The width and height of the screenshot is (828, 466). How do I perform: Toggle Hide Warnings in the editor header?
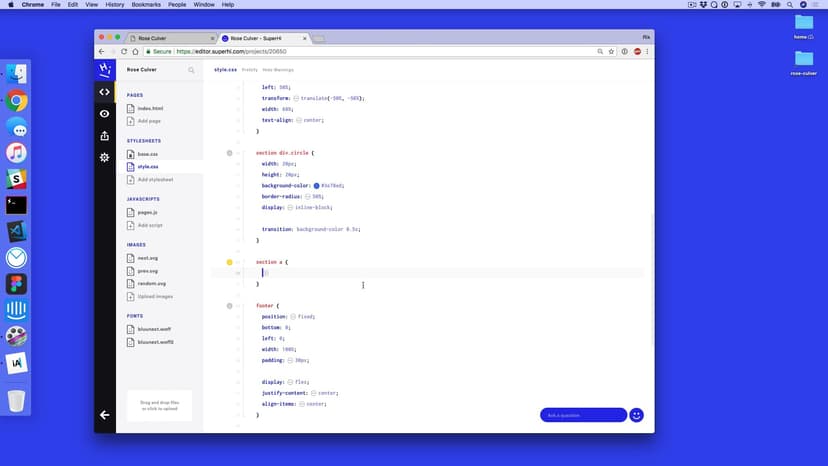tap(278, 70)
